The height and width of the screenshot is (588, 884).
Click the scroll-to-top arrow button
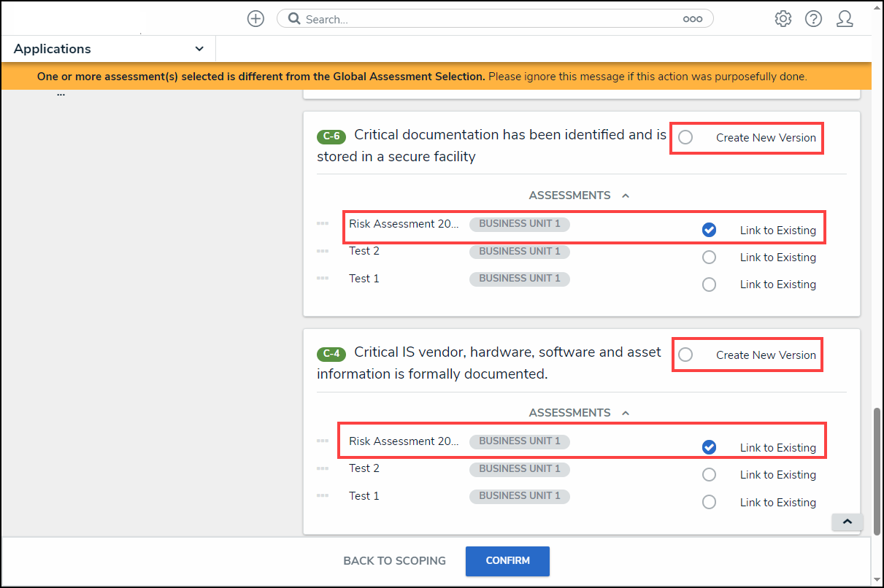[847, 522]
